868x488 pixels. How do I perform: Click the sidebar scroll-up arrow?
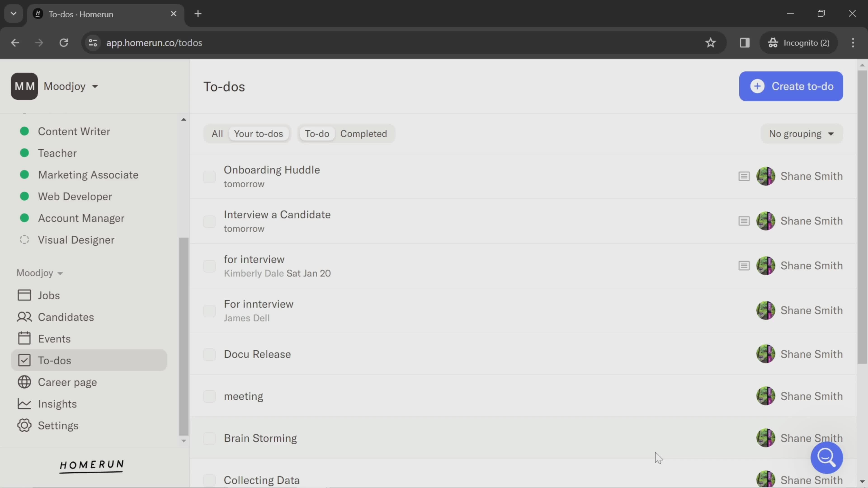click(184, 119)
